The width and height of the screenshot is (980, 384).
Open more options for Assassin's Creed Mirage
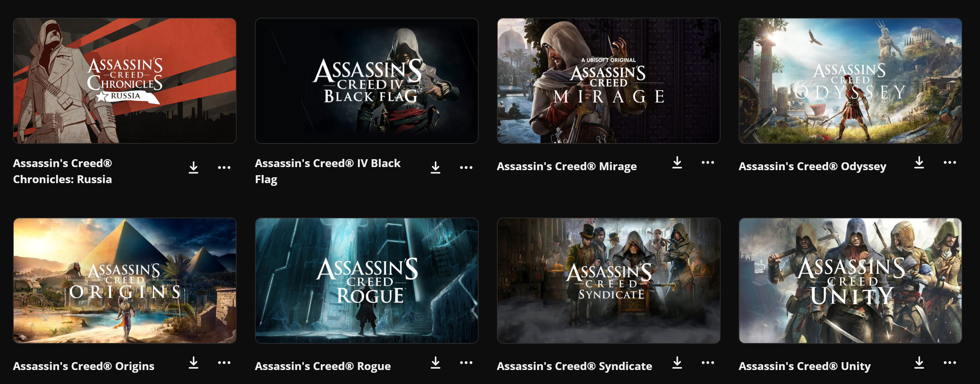708,162
